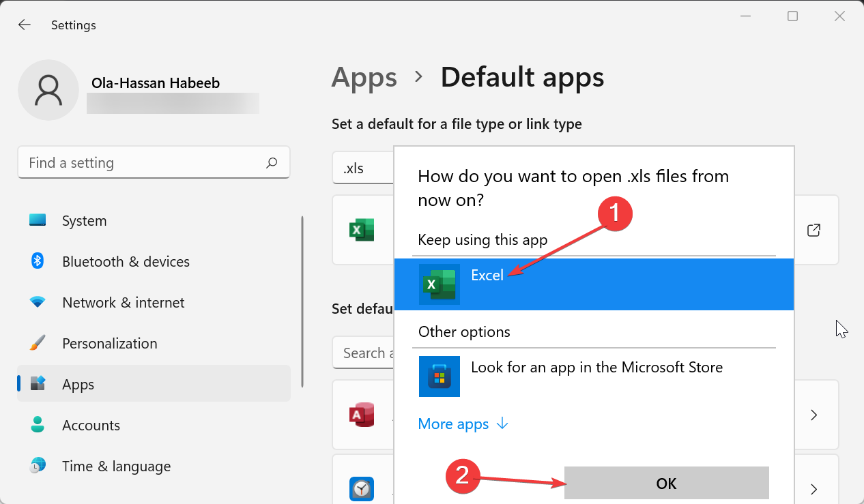Expand the Access app row chevron
The image size is (864, 504).
pos(813,415)
